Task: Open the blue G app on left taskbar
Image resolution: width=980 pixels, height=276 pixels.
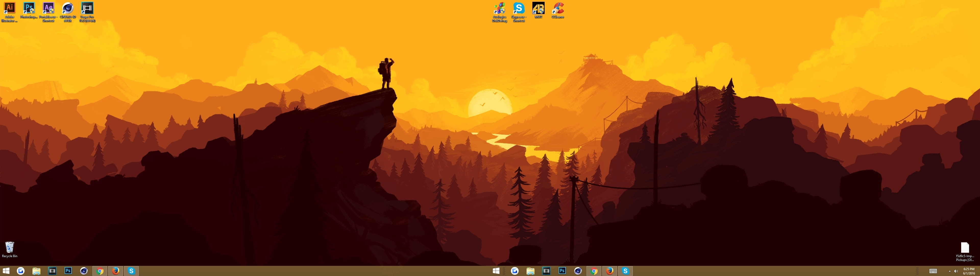Action: click(x=20, y=271)
